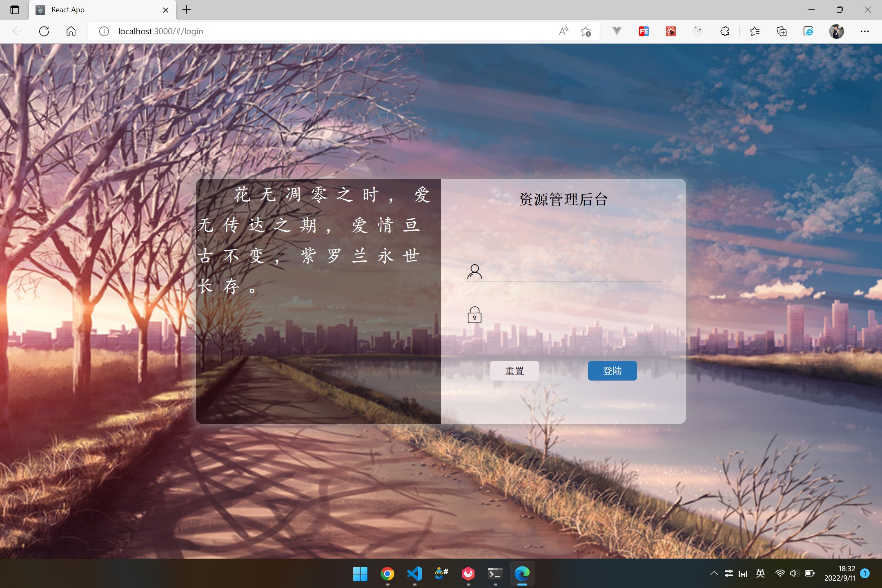Image resolution: width=882 pixels, height=588 pixels.
Task: Open the Collections icon
Action: click(782, 31)
